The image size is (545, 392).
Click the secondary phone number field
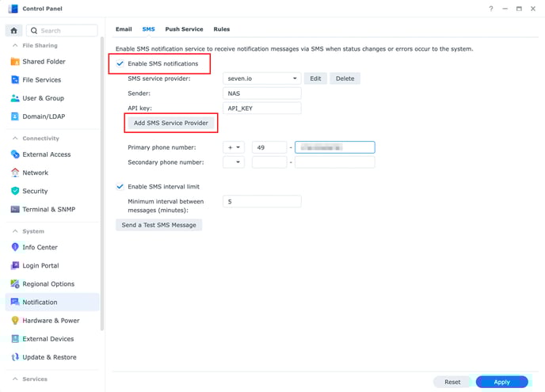pyautogui.click(x=335, y=162)
